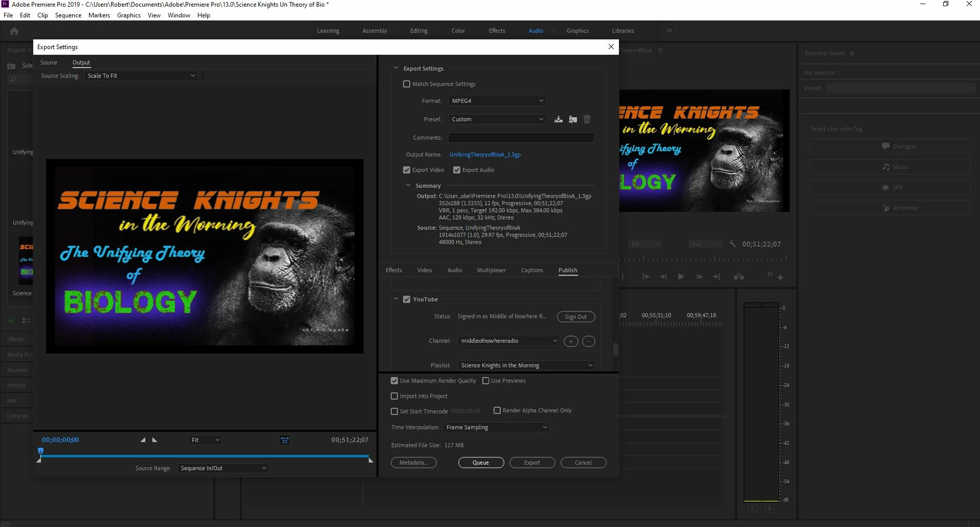
Task: Uncheck the YouTube publish checkbox
Action: [407, 299]
